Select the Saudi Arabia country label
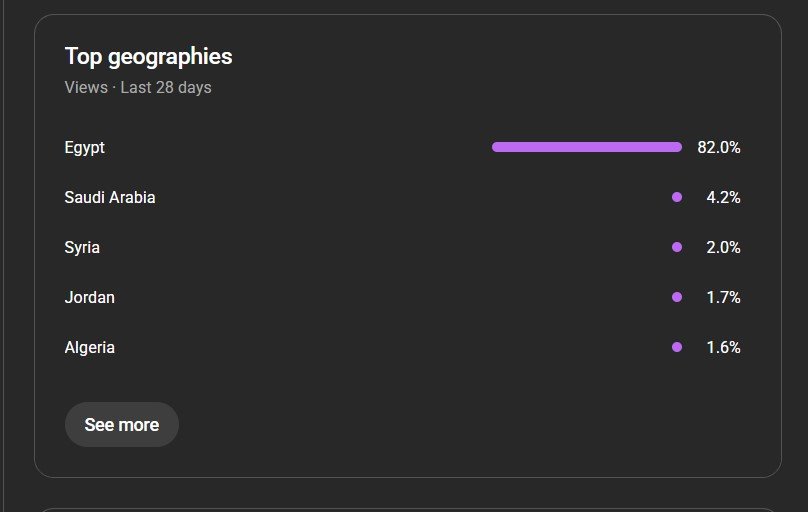The height and width of the screenshot is (512, 808). [110, 197]
